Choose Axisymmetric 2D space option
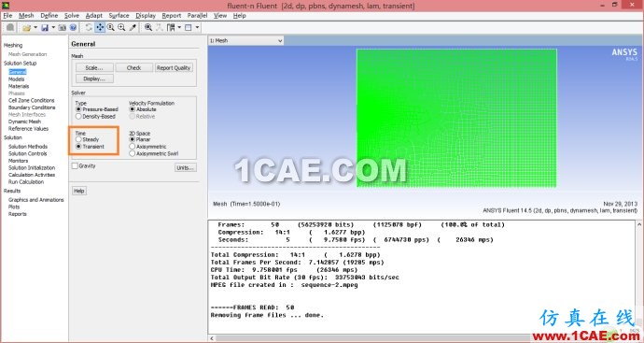The height and width of the screenshot is (343, 644). click(147, 147)
